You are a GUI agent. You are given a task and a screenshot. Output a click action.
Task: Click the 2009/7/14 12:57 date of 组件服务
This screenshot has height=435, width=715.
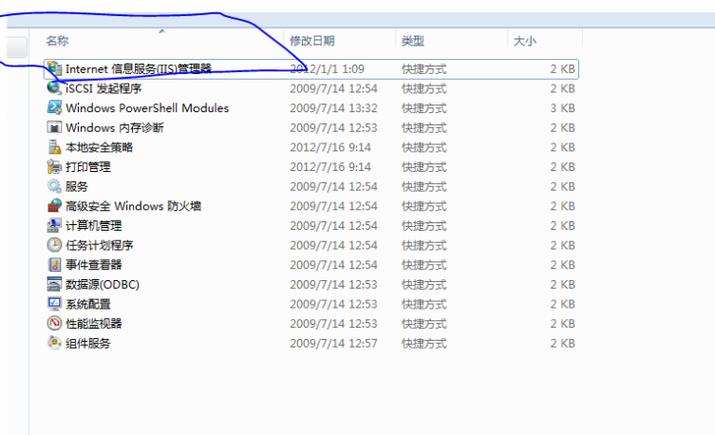click(334, 343)
